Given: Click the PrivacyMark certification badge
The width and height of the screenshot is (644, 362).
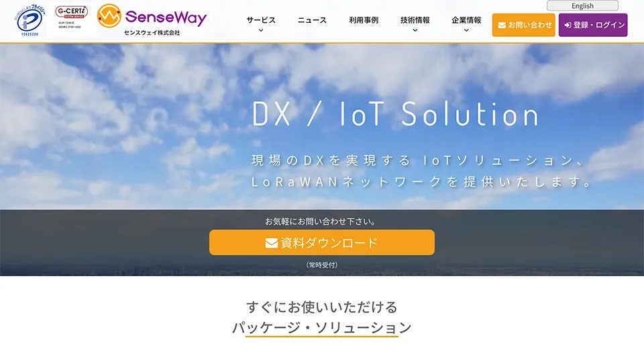Looking at the screenshot, I should 31,19.
